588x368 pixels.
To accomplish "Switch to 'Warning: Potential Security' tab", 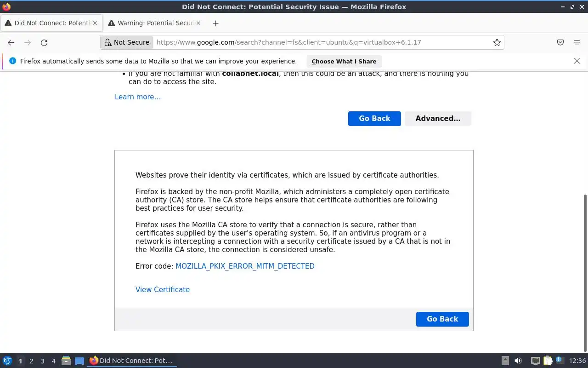I will [155, 23].
